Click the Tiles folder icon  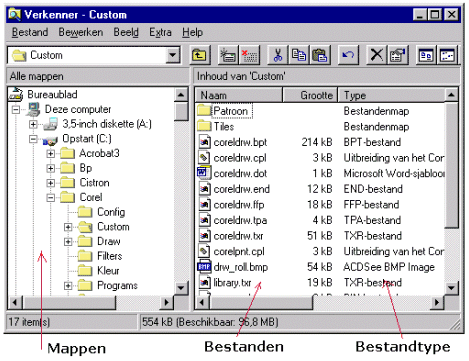pyautogui.click(x=204, y=126)
